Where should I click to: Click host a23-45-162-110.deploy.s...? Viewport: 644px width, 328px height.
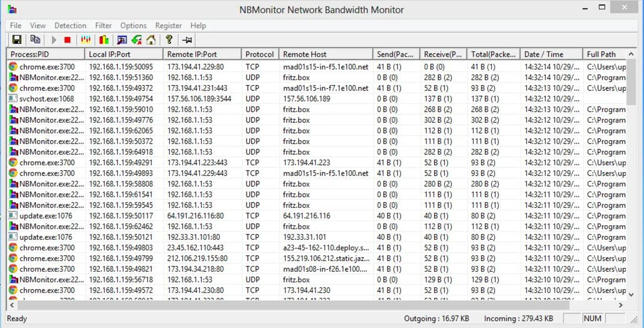[326, 248]
